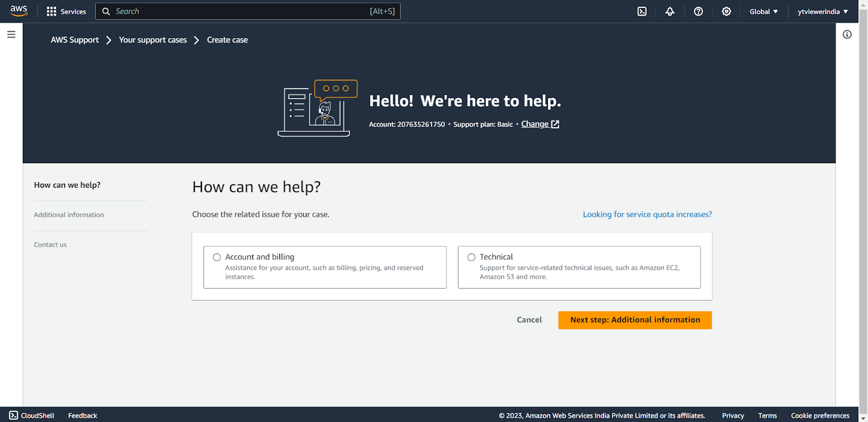Click the scrollbar down arrow
This screenshot has width=868, height=422.
(863, 417)
